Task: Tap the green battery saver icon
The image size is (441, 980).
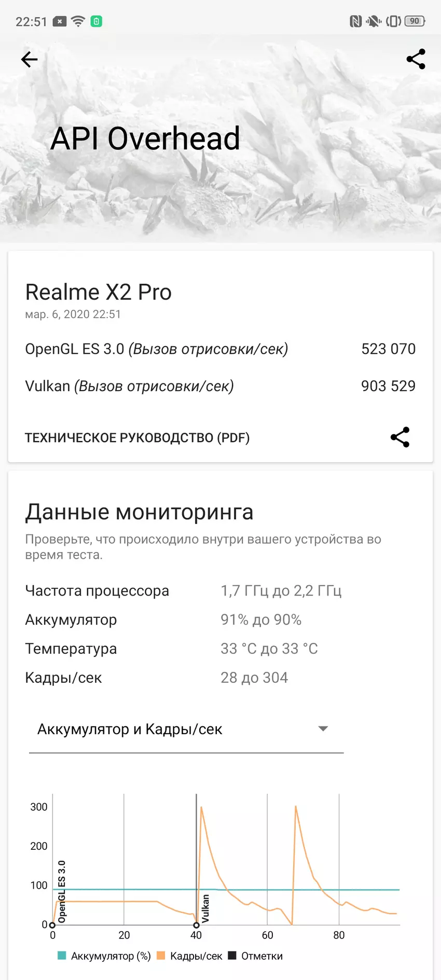Action: (97, 21)
